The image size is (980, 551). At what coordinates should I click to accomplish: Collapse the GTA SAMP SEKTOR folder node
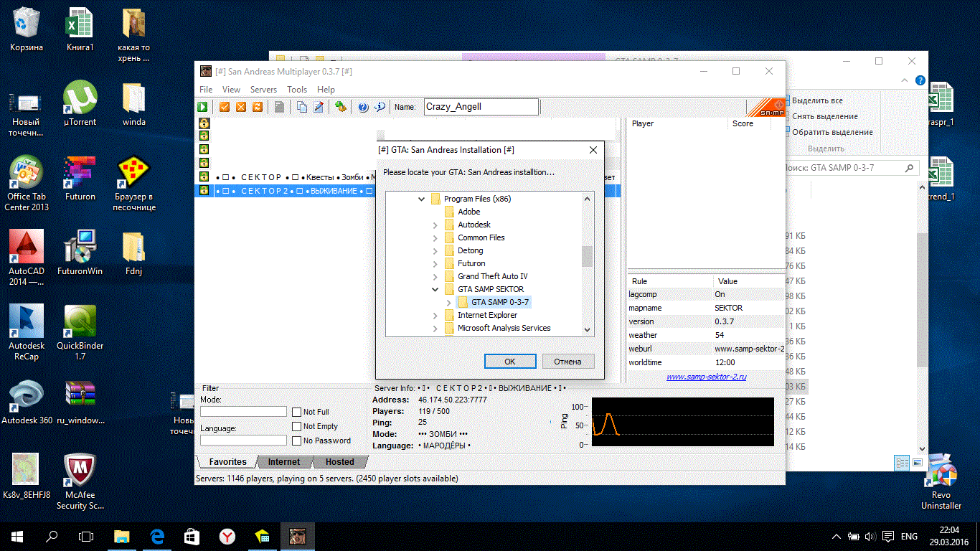[435, 289]
